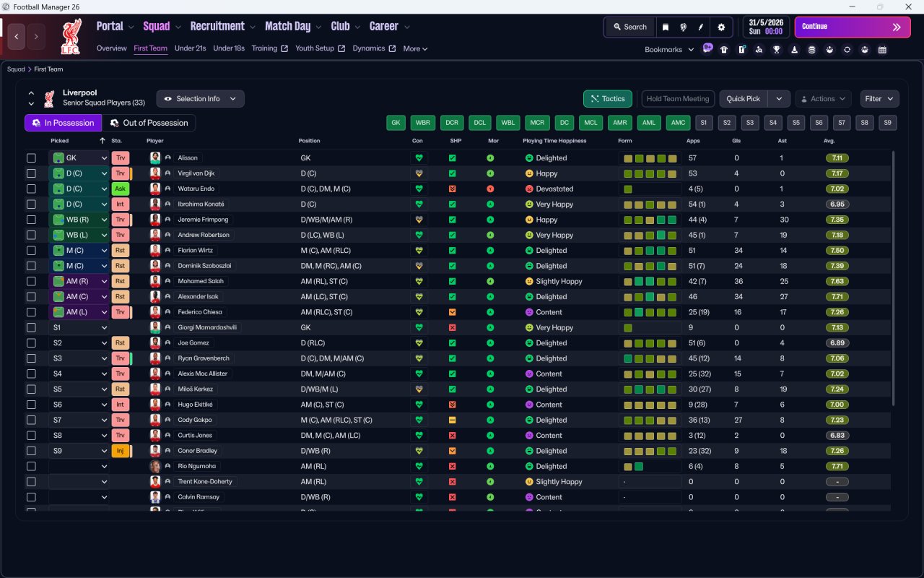The height and width of the screenshot is (578, 924).
Task: Tick the checkbox for Giorgi Mamardashvili
Action: [x=31, y=327]
